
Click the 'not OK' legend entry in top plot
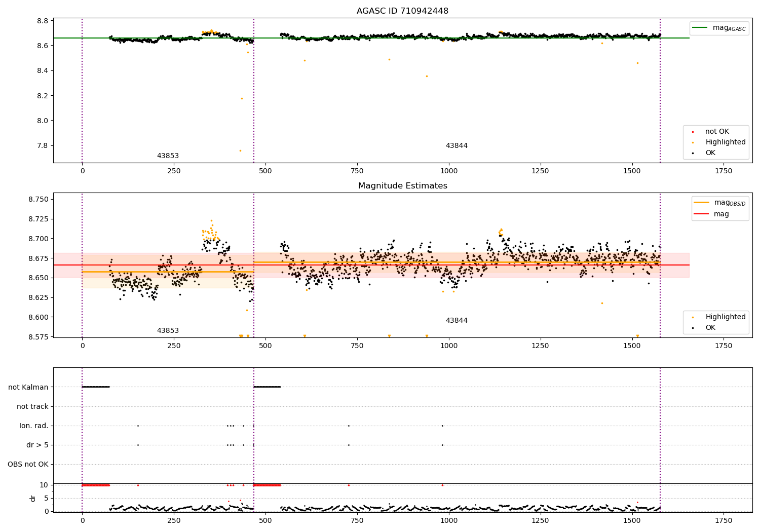(x=716, y=132)
